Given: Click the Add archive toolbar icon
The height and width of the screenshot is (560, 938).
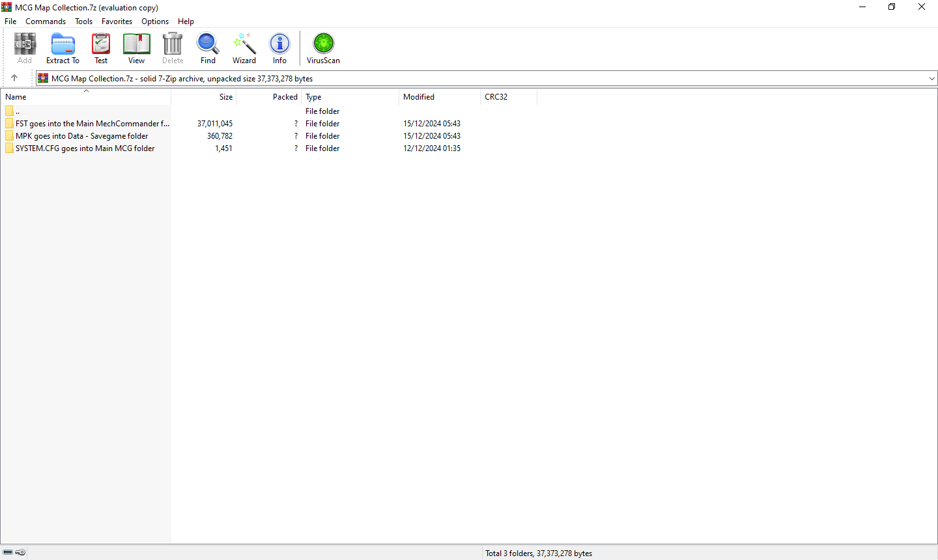Looking at the screenshot, I should pos(25,48).
